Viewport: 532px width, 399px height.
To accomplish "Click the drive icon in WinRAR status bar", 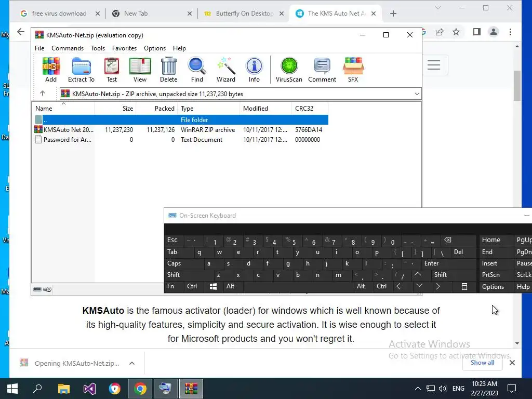I will pos(37,289).
